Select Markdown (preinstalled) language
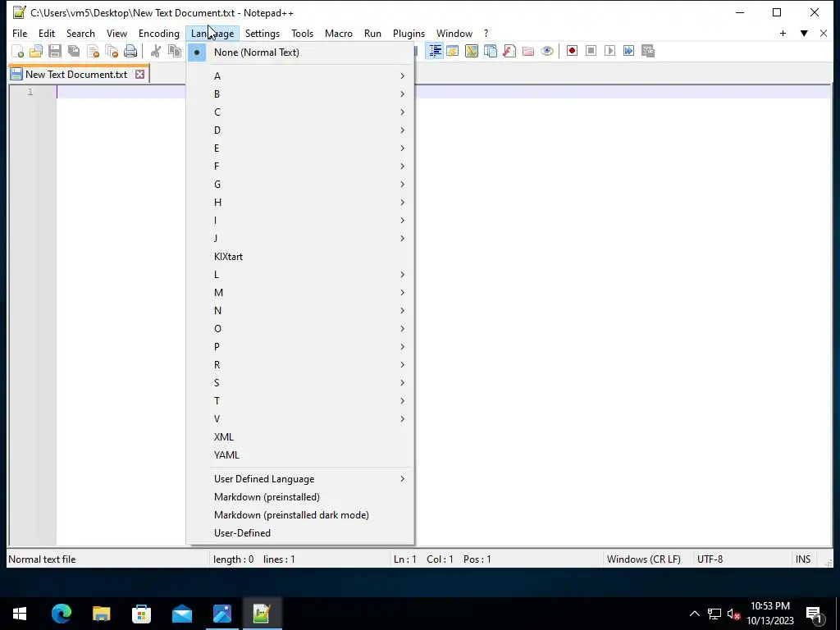This screenshot has width=840, height=630. [x=300, y=497]
